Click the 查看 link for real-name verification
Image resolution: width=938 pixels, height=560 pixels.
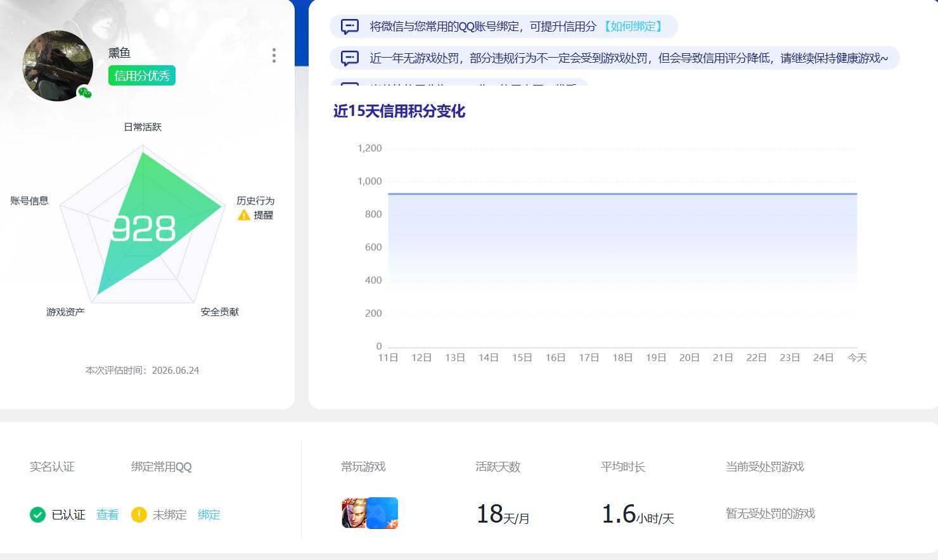coord(107,514)
